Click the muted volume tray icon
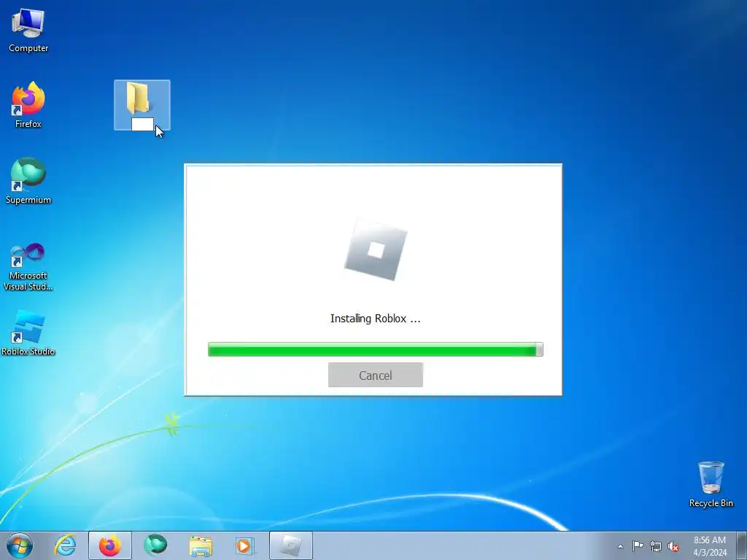The height and width of the screenshot is (560, 747). [x=673, y=546]
